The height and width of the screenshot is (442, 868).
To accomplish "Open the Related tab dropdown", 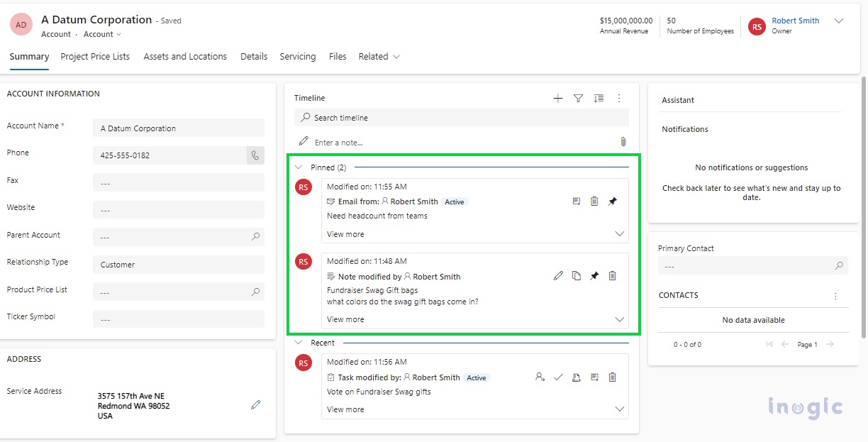I will click(x=379, y=57).
